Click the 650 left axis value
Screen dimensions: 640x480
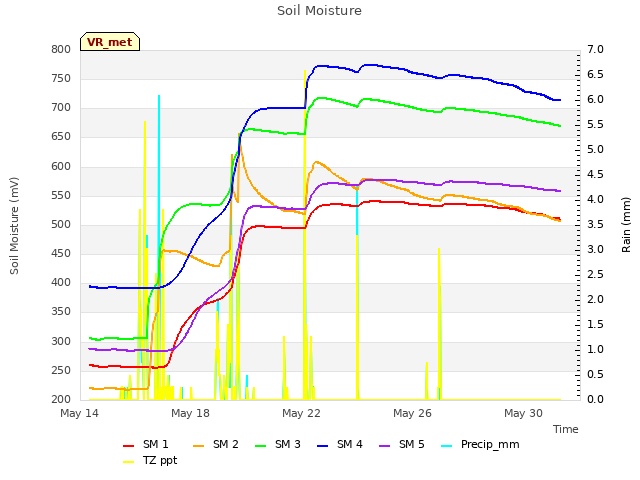(61, 137)
